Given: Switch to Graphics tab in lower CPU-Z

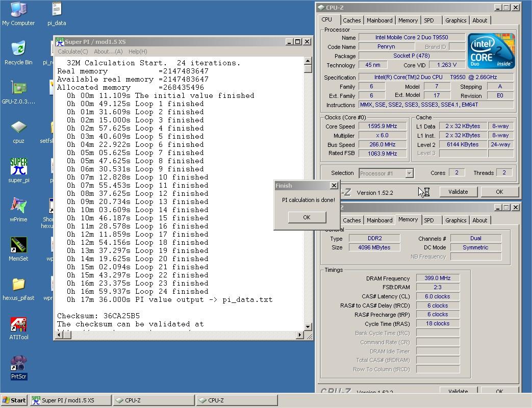Looking at the screenshot, I should click(x=455, y=220).
